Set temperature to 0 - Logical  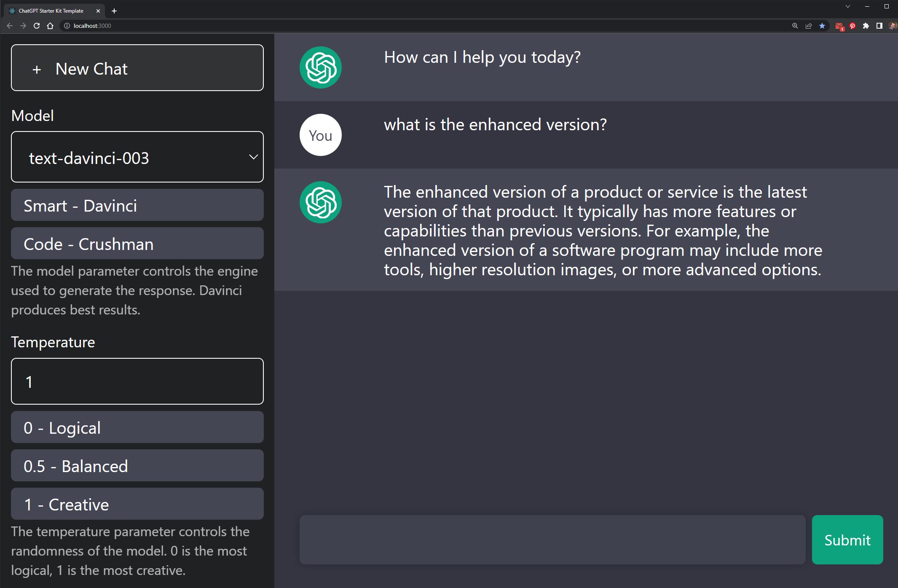[137, 427]
